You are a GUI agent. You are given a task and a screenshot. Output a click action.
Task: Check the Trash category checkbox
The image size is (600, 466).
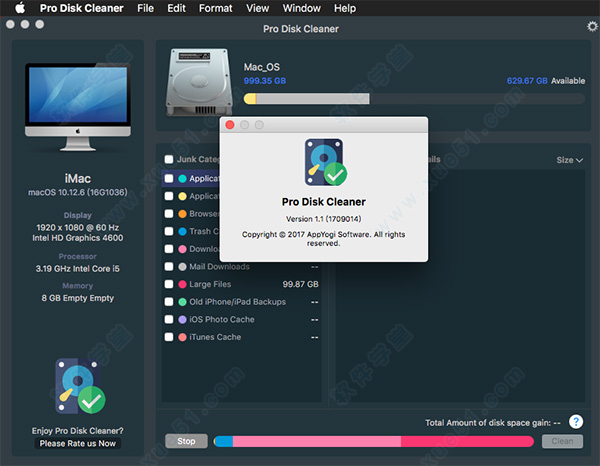point(169,231)
